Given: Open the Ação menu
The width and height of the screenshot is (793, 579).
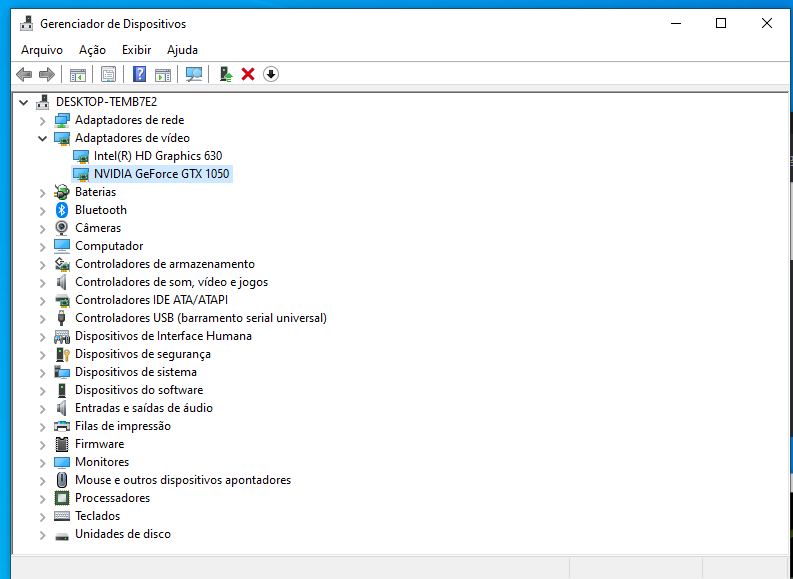Looking at the screenshot, I should point(92,50).
